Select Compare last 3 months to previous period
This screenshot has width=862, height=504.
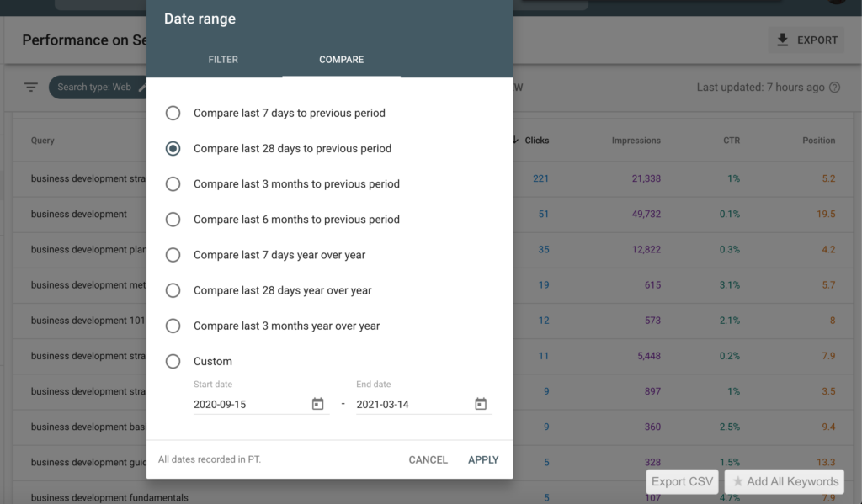[173, 183]
